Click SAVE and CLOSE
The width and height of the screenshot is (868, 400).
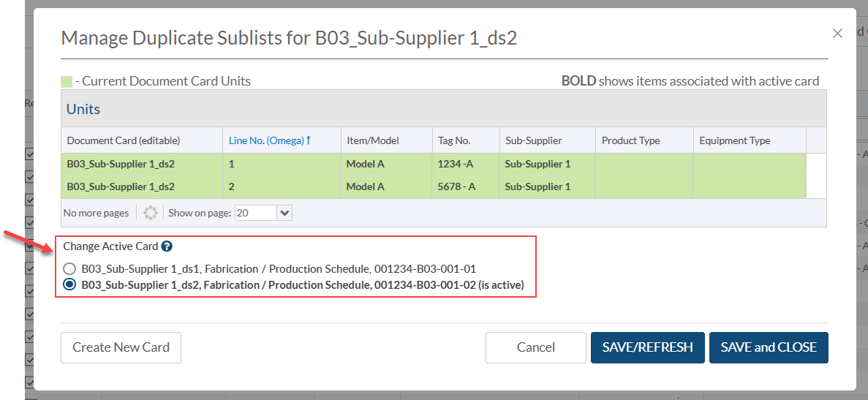point(769,348)
